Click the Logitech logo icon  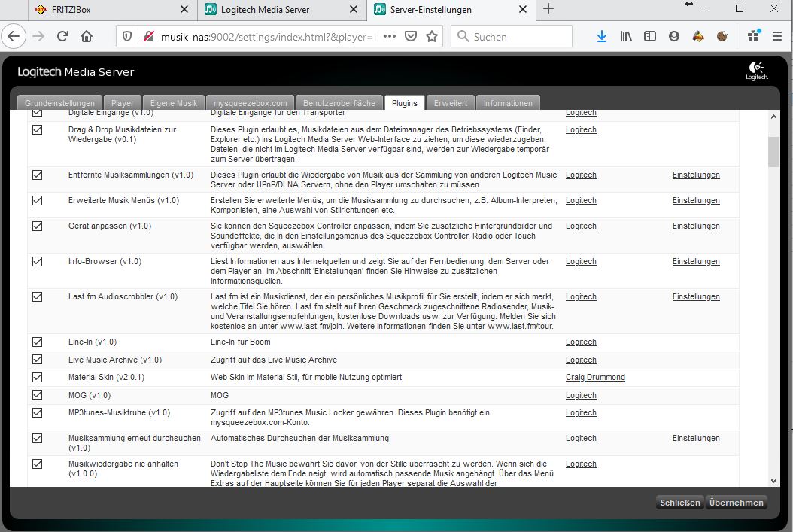tap(757, 71)
